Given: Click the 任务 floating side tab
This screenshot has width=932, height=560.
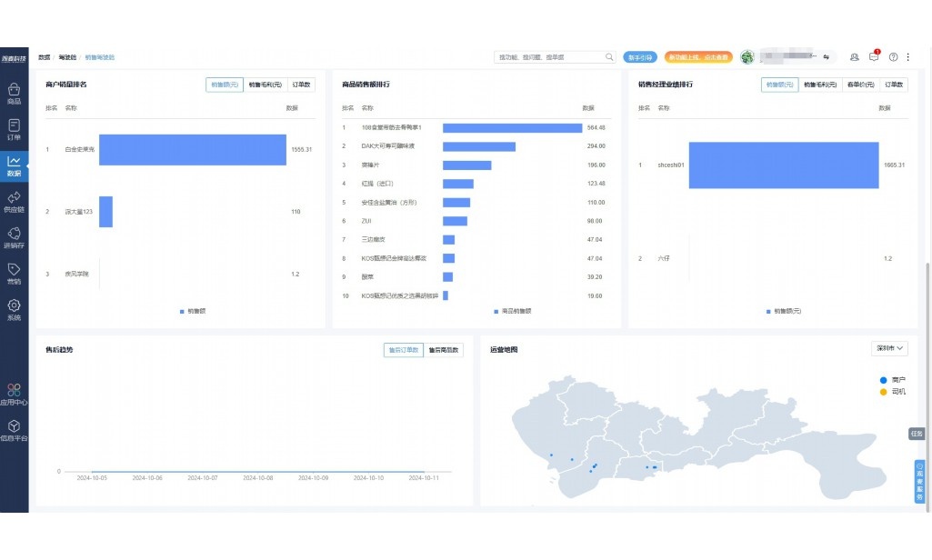Looking at the screenshot, I should pos(917,434).
